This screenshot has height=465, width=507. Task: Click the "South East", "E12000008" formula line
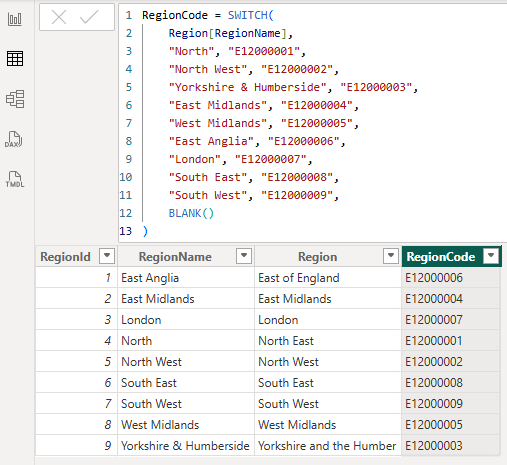pyautogui.click(x=254, y=177)
